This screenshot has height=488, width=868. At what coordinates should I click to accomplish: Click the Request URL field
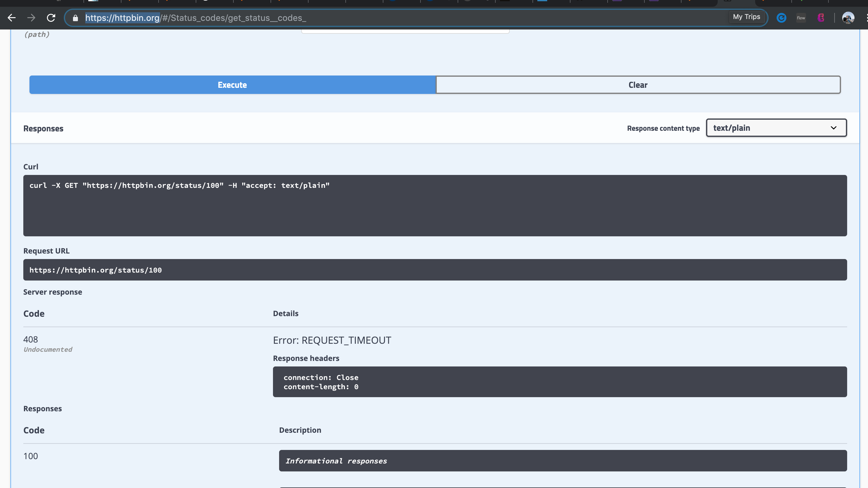coord(435,269)
